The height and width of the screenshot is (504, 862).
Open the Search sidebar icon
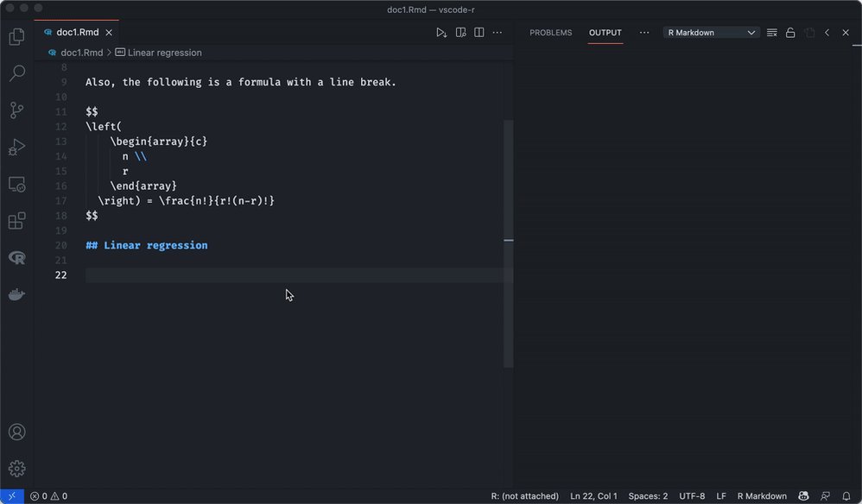16,72
